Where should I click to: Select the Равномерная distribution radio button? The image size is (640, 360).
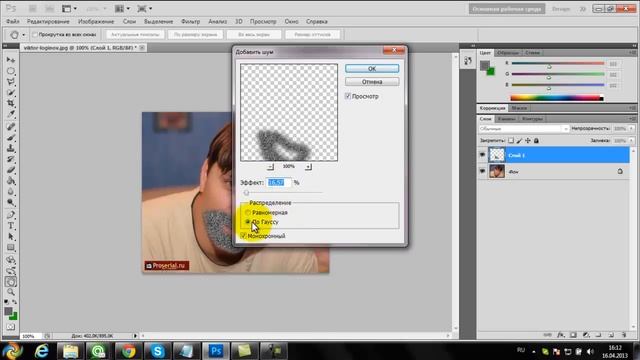[248, 213]
